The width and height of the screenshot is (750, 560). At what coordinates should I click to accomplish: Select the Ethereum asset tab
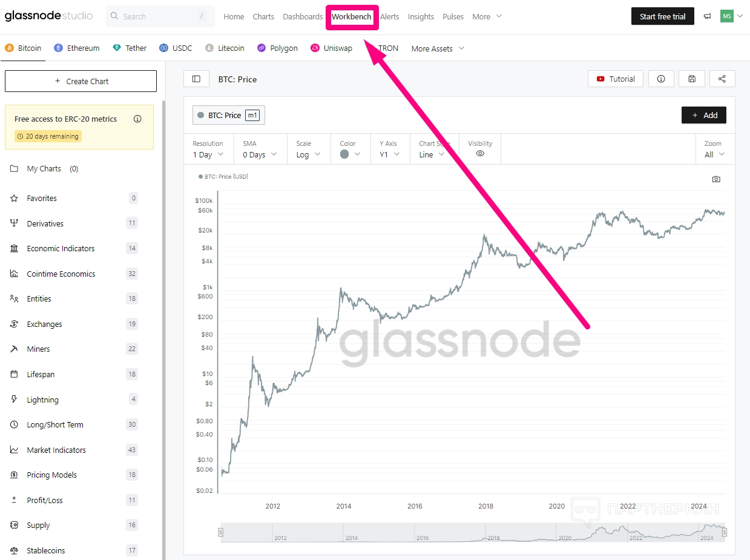click(77, 48)
